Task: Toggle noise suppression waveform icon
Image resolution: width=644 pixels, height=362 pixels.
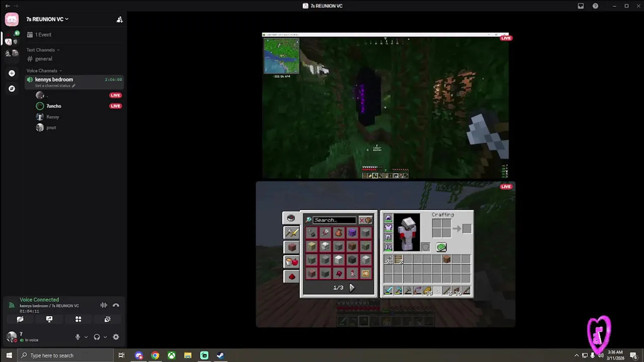Action: tap(104, 305)
